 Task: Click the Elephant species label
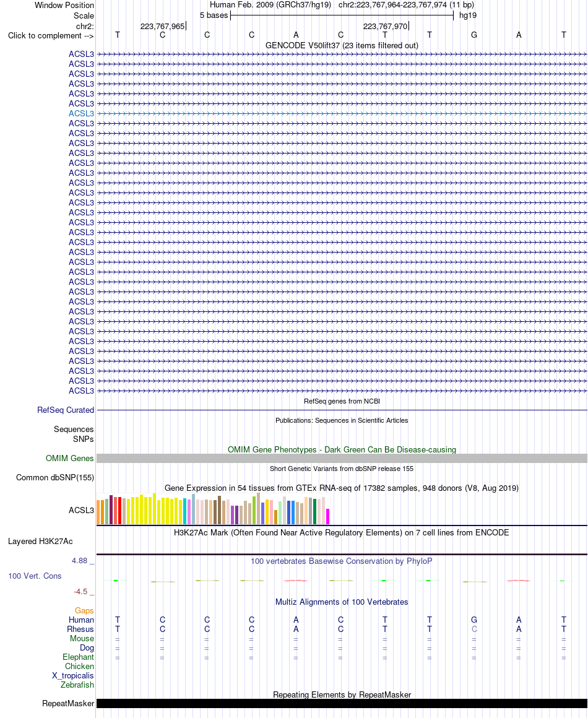coord(79,657)
